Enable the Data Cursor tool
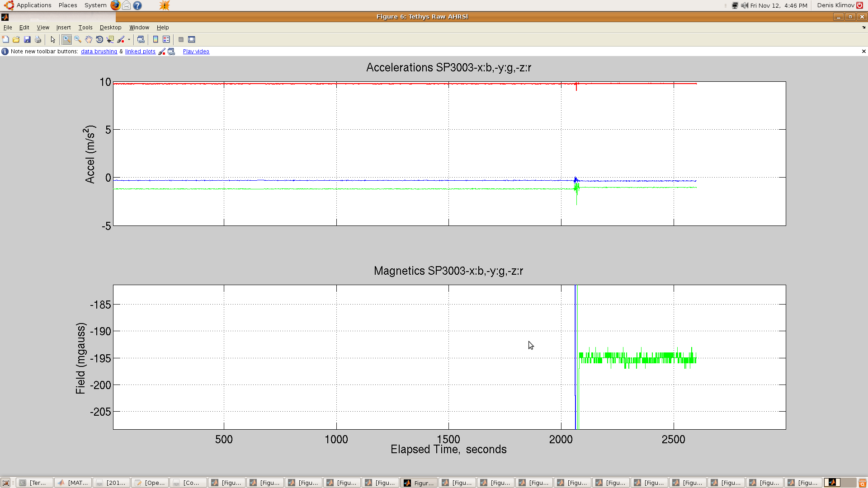 tap(110, 40)
